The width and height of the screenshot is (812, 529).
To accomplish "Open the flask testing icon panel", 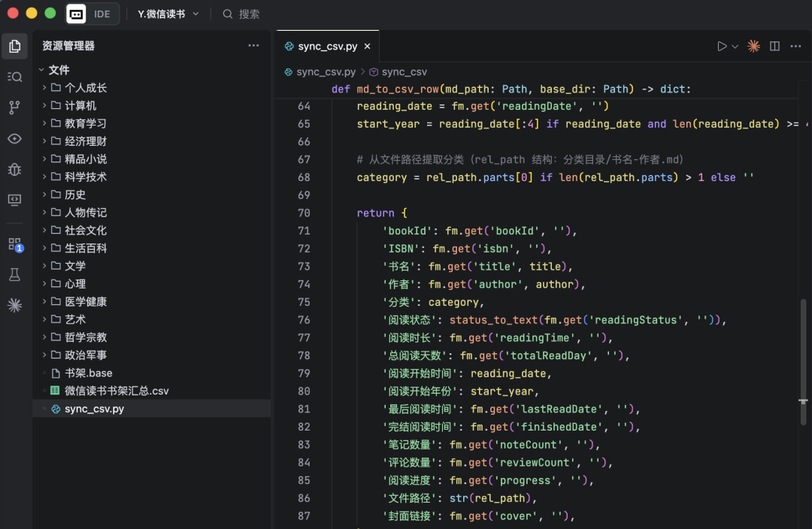I will pyautogui.click(x=14, y=274).
